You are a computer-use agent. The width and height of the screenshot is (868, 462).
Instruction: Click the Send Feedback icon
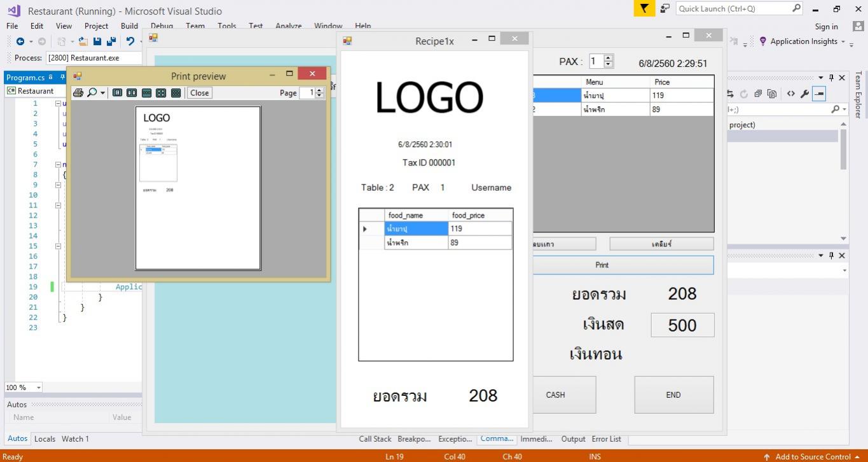665,8
